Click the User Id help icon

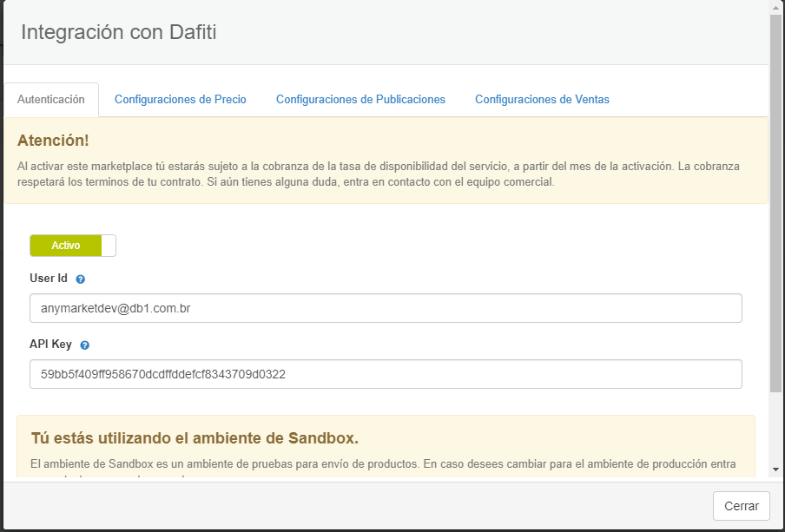point(80,279)
